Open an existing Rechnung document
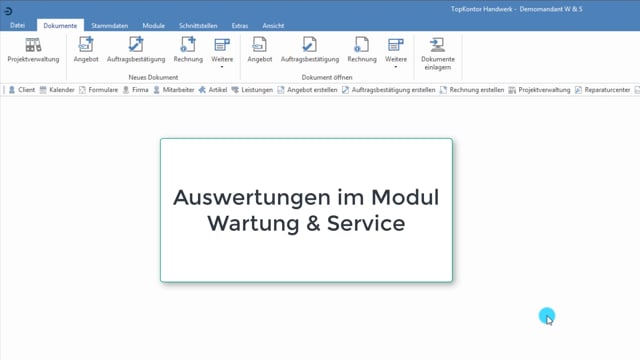Screen dimensions: 640x360 (x=362, y=50)
